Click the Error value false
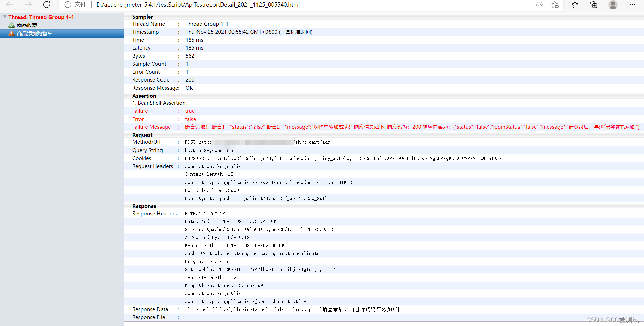The image size is (644, 326). click(x=190, y=119)
